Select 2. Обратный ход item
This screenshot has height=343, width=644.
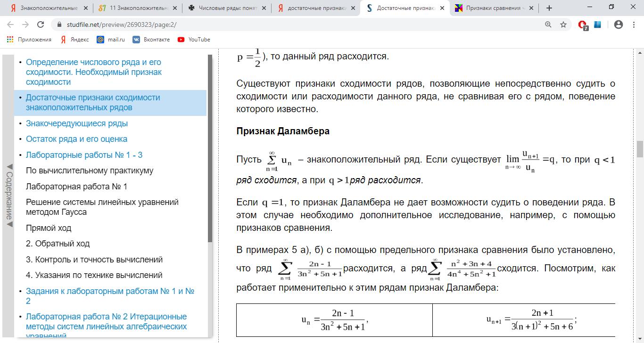click(x=58, y=244)
